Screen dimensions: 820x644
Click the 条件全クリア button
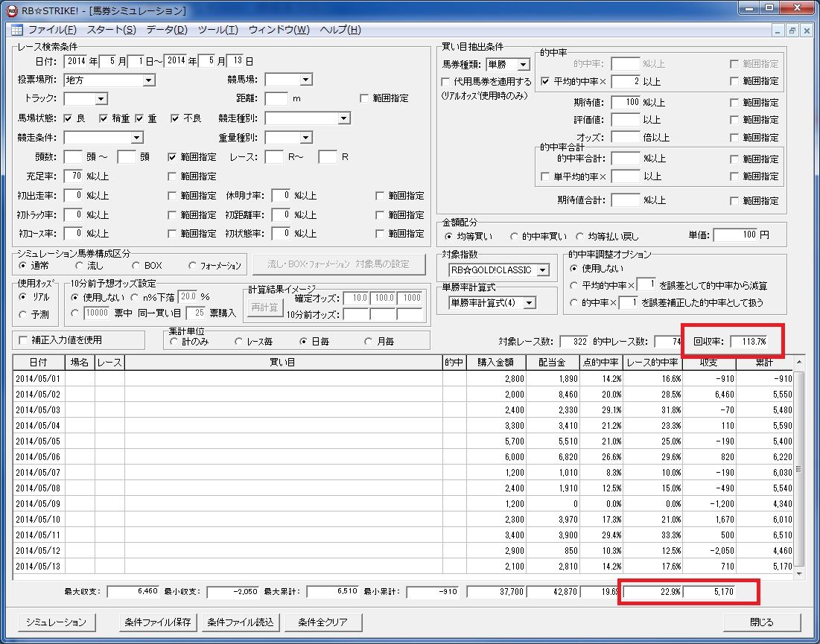[322, 622]
